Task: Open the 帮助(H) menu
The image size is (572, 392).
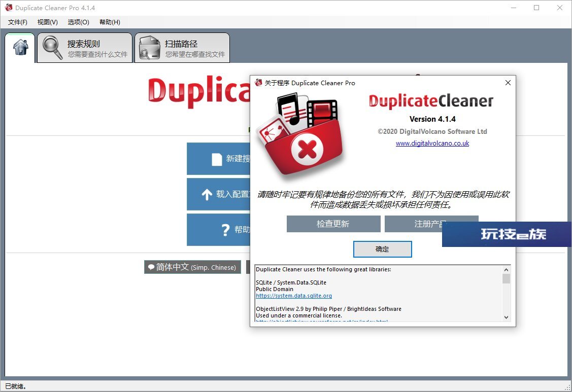Action: (x=110, y=22)
